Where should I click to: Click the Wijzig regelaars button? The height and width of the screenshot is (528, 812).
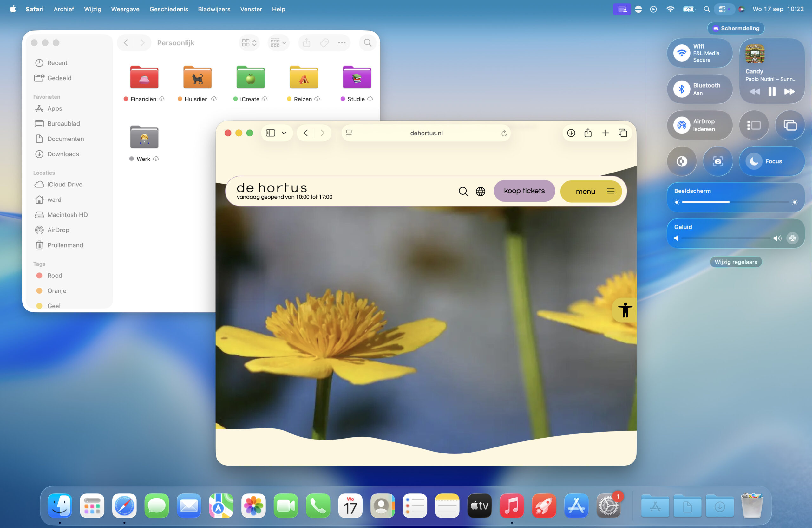coord(736,262)
